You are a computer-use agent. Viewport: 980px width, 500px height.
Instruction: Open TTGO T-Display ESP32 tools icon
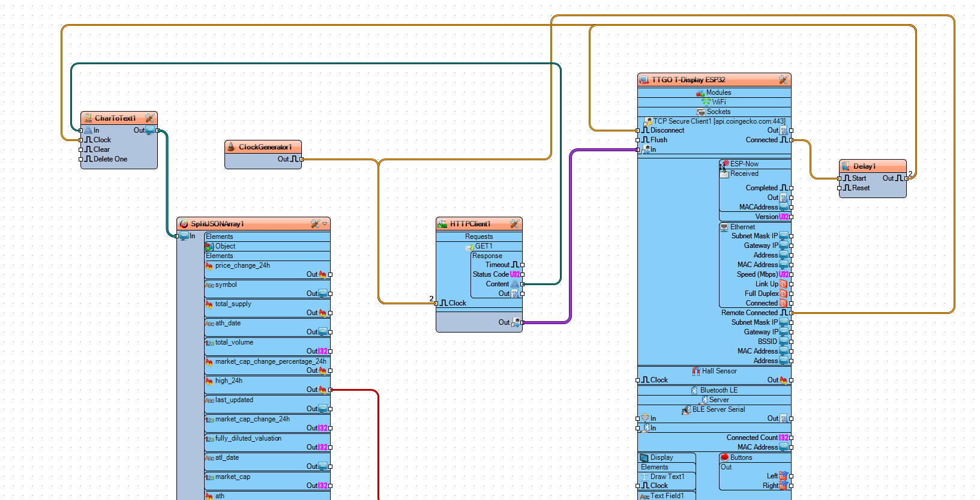pos(783,80)
